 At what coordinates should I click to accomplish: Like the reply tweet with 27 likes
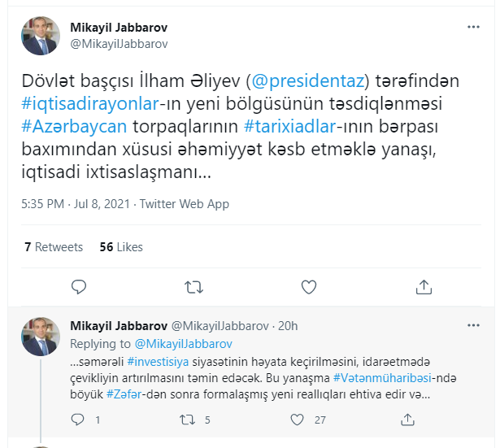pyautogui.click(x=297, y=420)
